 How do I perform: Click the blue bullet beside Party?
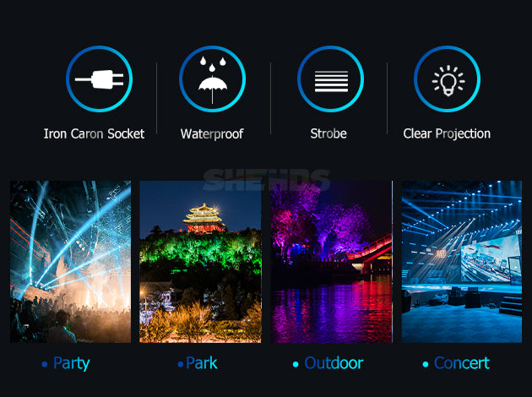(45, 364)
